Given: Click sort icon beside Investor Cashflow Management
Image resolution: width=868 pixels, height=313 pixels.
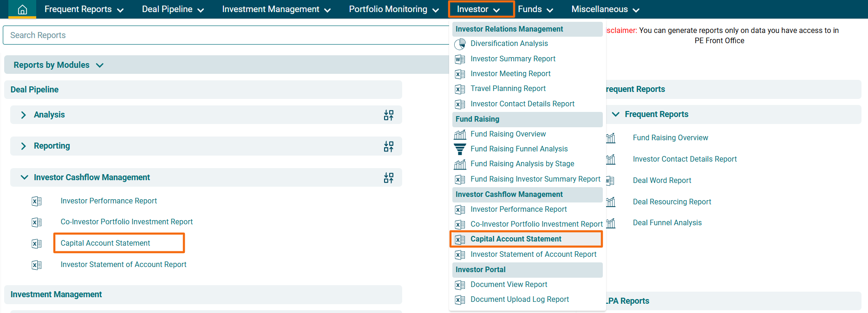Looking at the screenshot, I should [389, 177].
